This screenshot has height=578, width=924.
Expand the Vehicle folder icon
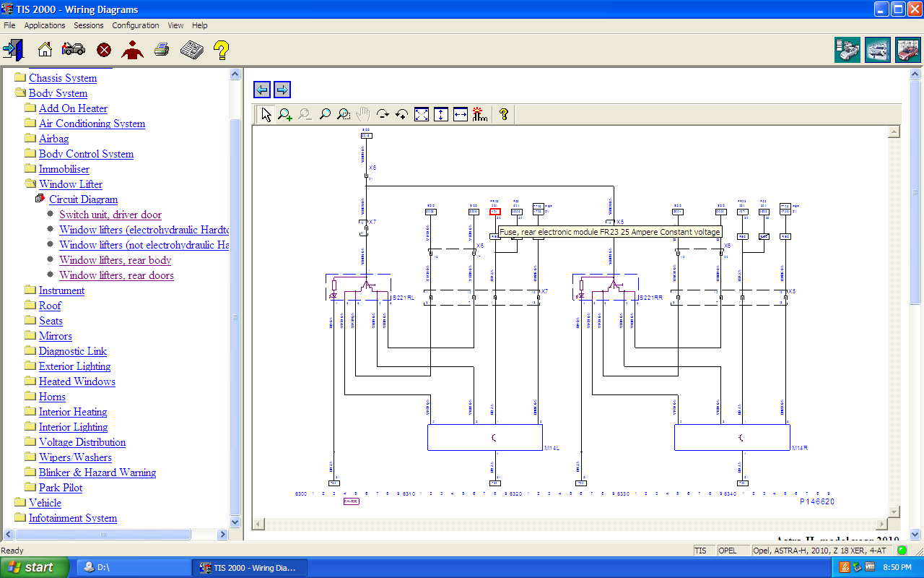tap(20, 502)
